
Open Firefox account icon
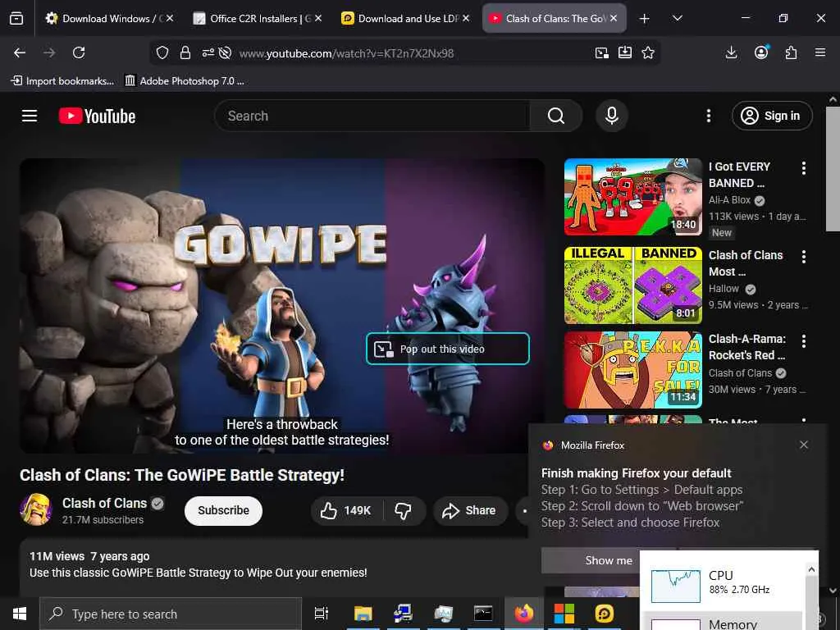click(x=761, y=52)
